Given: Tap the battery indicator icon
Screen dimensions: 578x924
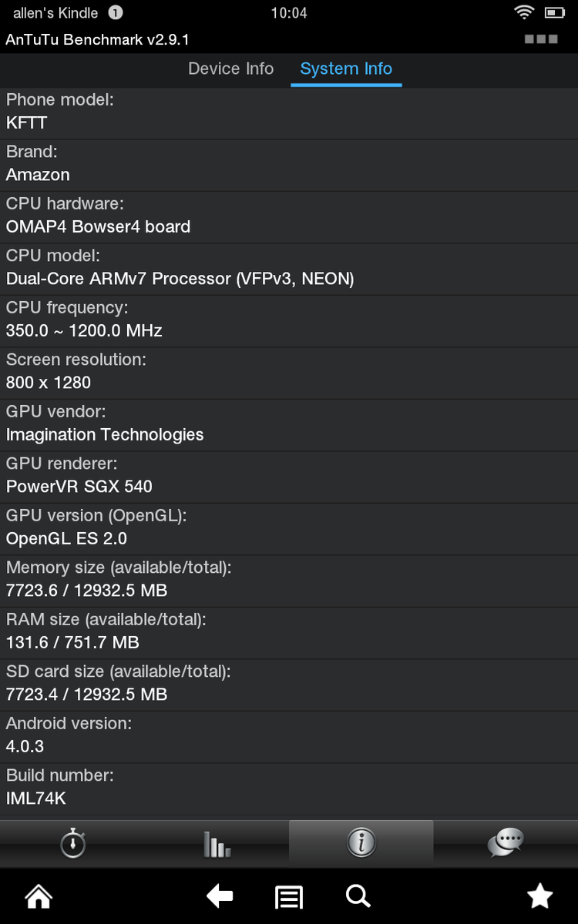Looking at the screenshot, I should [554, 12].
